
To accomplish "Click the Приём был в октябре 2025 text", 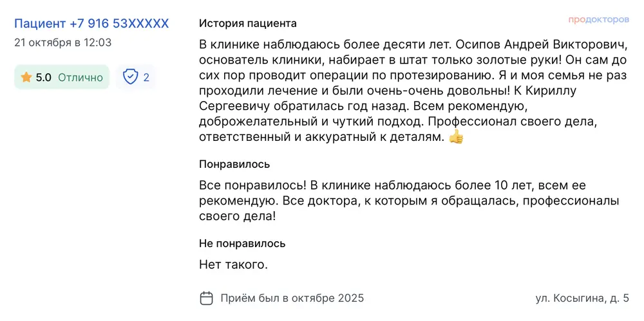I will coord(292,298).
